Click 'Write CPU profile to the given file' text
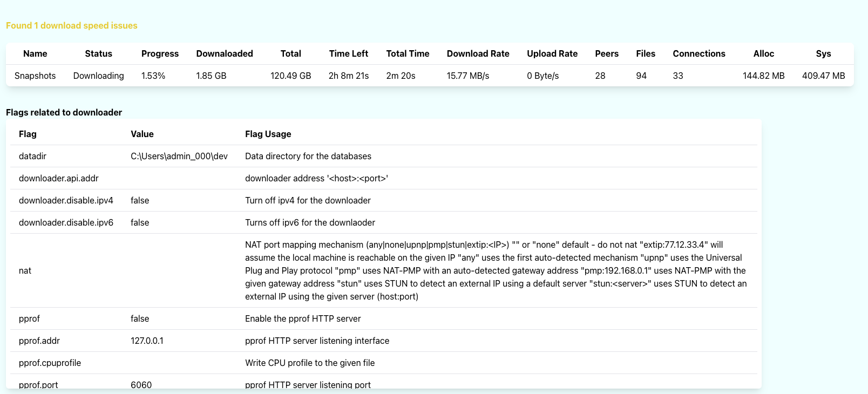The height and width of the screenshot is (394, 868). [x=310, y=363]
